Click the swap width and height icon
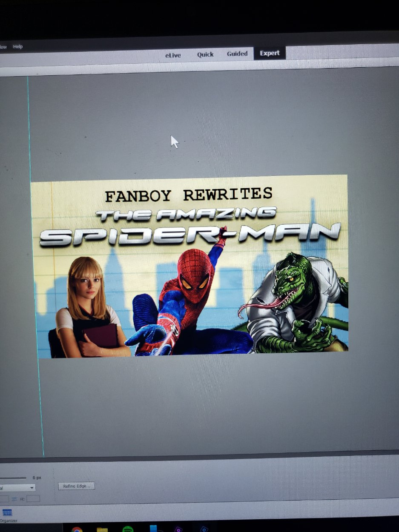The height and width of the screenshot is (532, 399). (14, 498)
